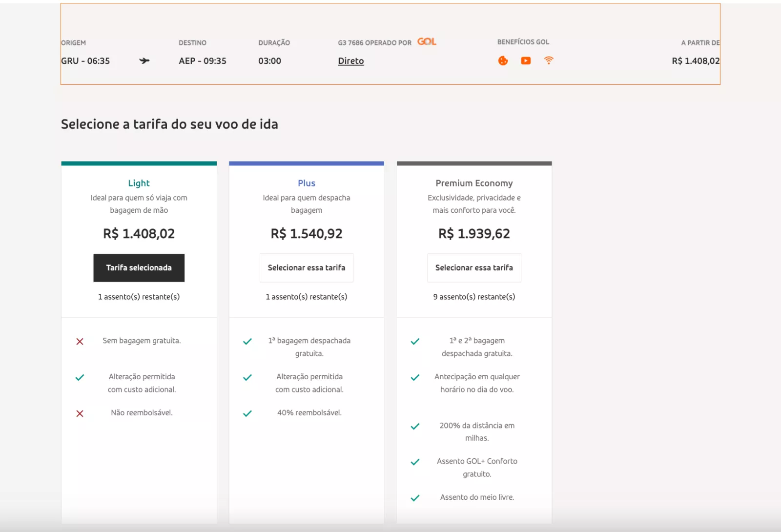Viewport: 781px width, 532px height.
Task: Select the Plus fare with Selecionar essa tarifa
Action: (307, 267)
